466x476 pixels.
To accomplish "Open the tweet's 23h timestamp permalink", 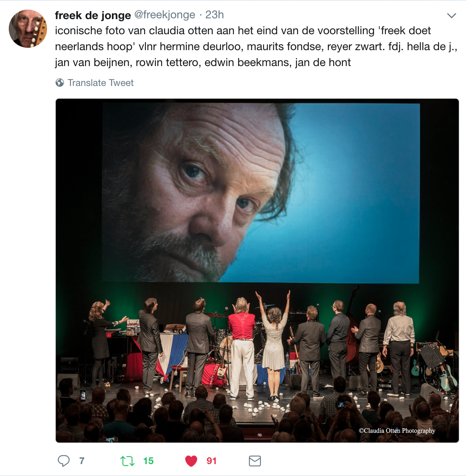I will point(214,15).
